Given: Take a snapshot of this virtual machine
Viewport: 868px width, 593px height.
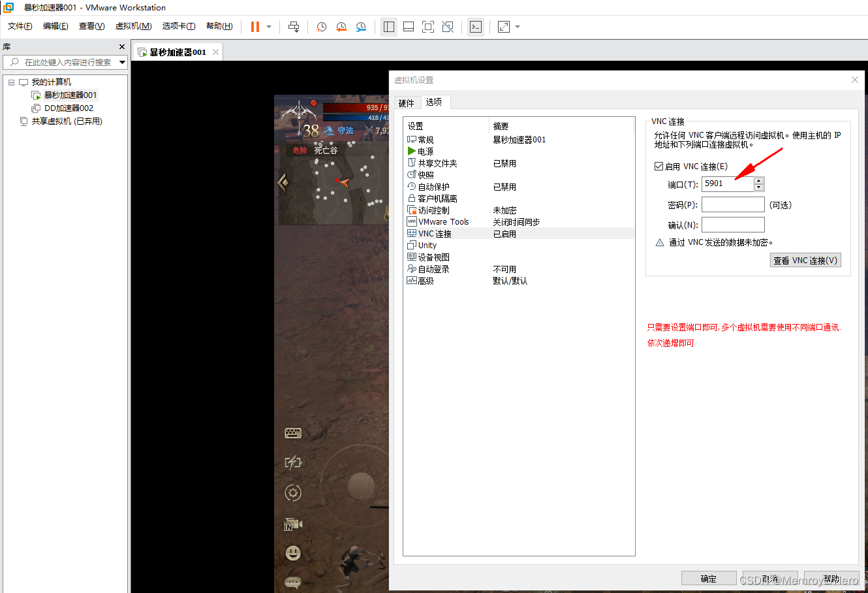Looking at the screenshot, I should pyautogui.click(x=322, y=27).
